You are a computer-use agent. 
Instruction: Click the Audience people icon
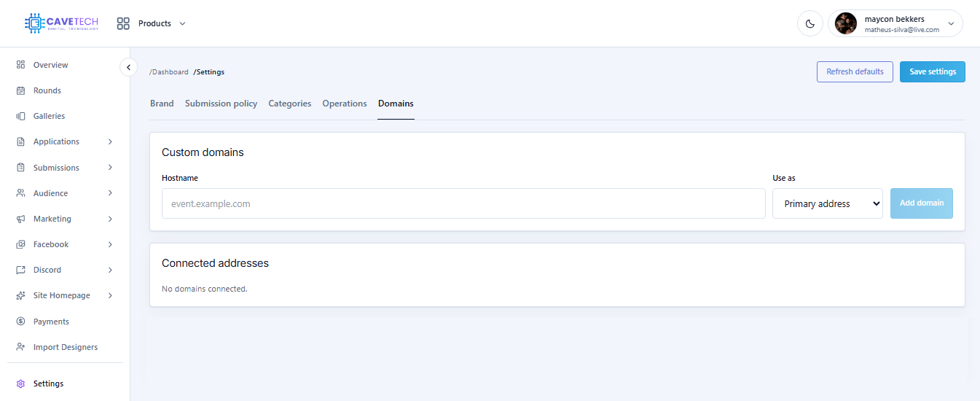point(20,193)
